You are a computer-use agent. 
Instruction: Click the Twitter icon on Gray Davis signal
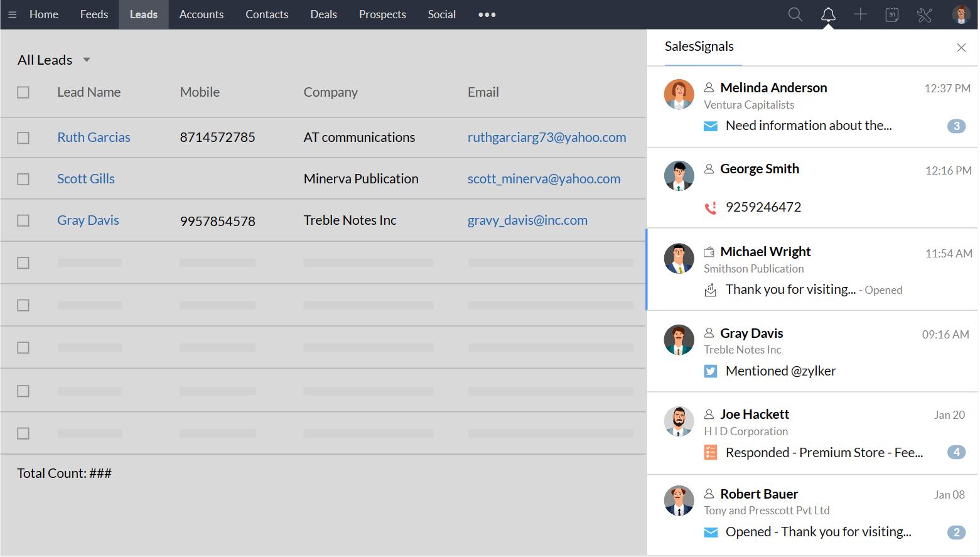(x=710, y=371)
